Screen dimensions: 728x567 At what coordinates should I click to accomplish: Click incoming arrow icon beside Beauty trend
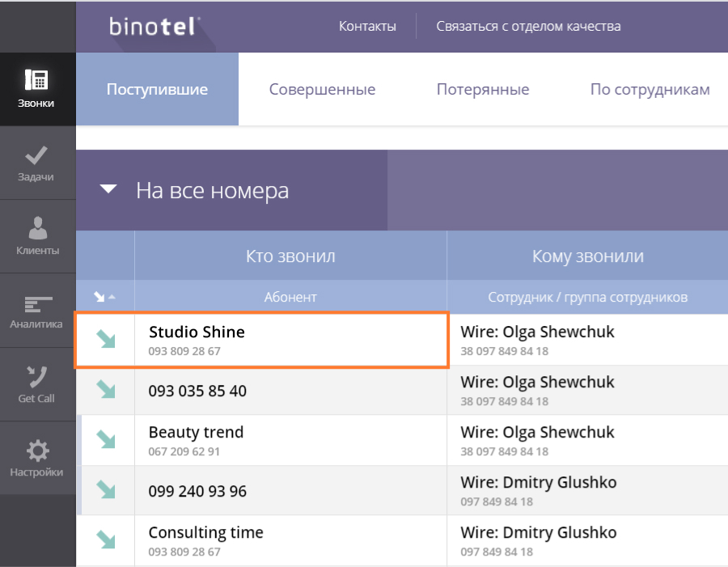[105, 440]
